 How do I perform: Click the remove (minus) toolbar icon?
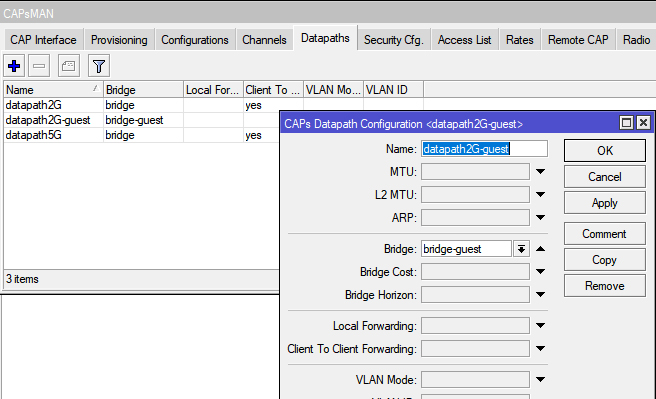[39, 66]
